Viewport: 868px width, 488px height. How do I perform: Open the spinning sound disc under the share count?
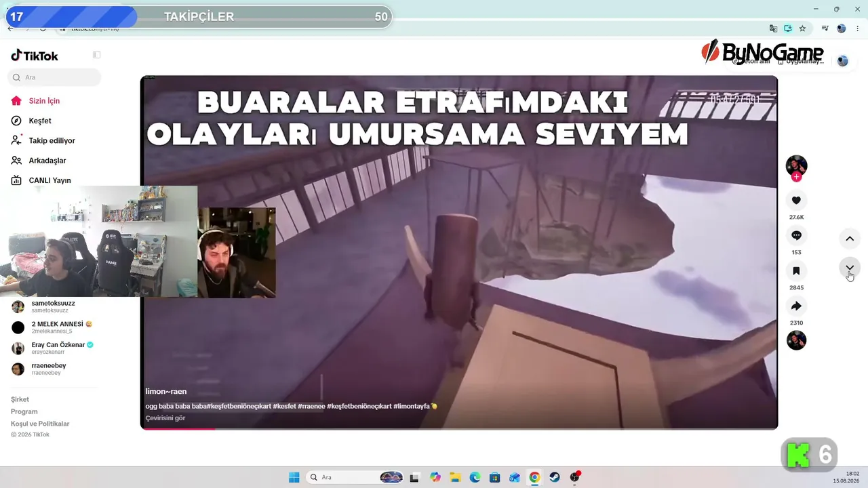point(796,340)
